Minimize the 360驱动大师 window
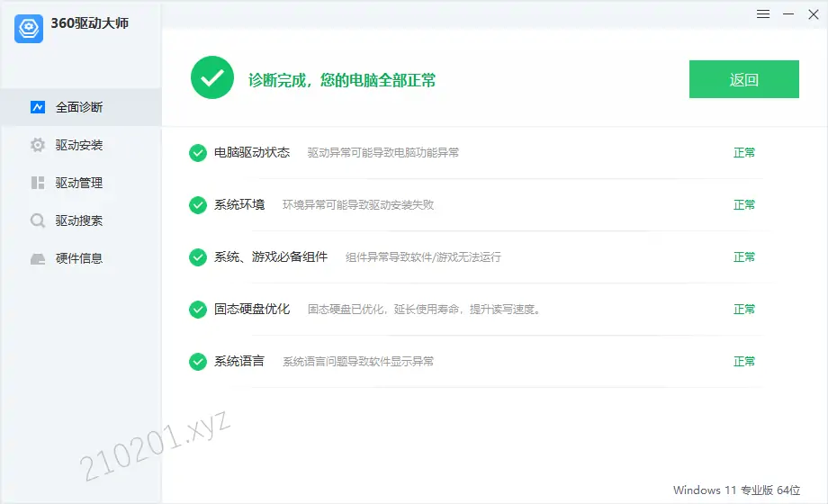 [x=788, y=14]
